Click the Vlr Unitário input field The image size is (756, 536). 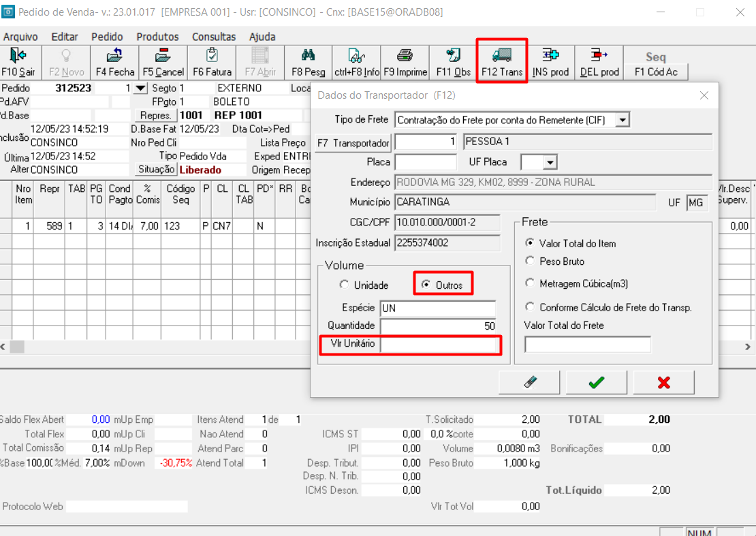pos(439,345)
